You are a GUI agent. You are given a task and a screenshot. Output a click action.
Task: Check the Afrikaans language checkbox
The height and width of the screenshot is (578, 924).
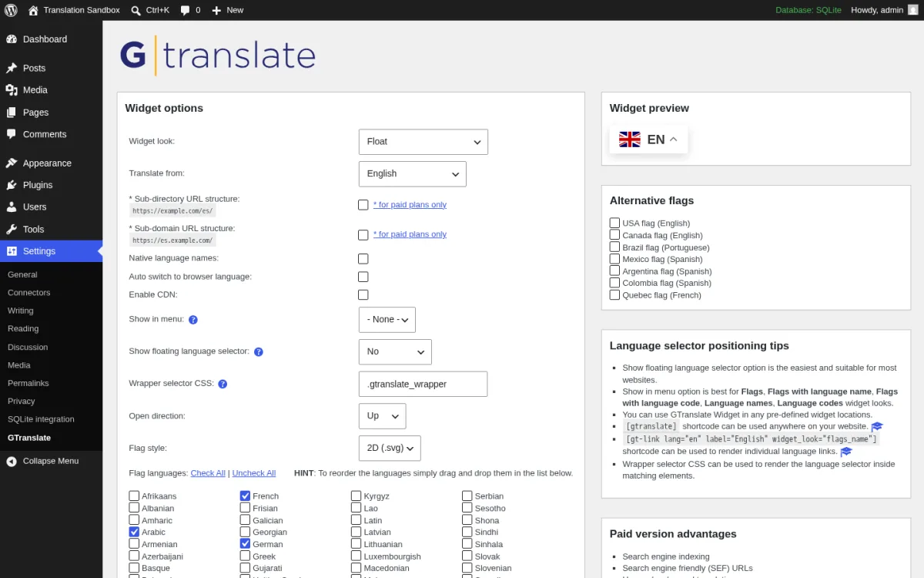[134, 496]
